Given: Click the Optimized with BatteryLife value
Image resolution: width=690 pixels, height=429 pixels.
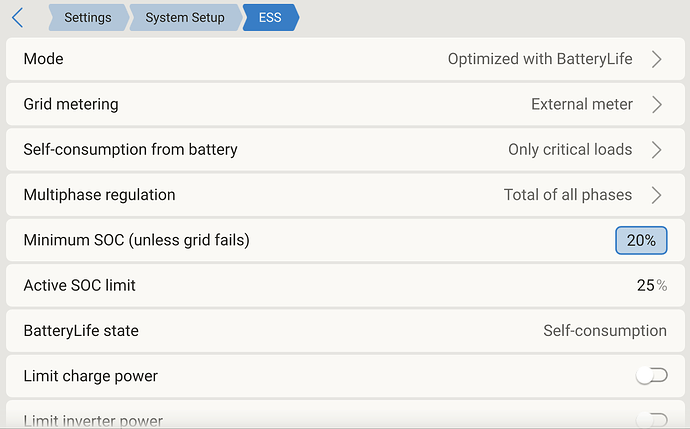Looking at the screenshot, I should (x=540, y=59).
